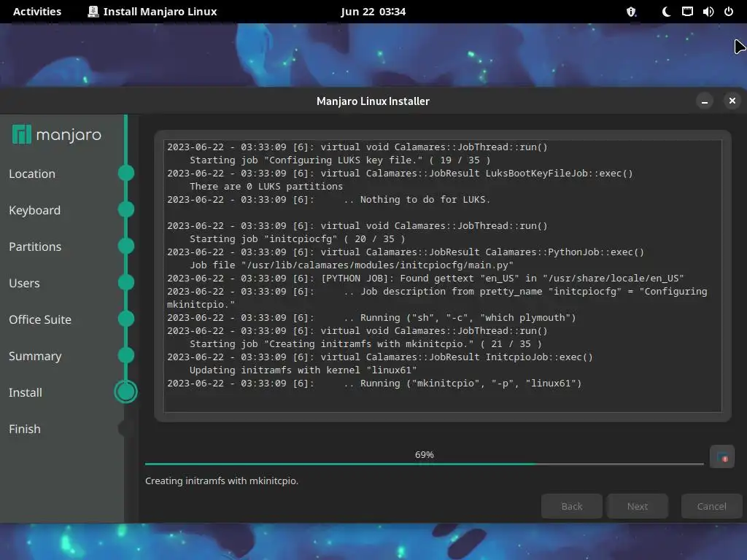Click inside the installation log text area
This screenshot has height=560, width=747.
click(443, 276)
